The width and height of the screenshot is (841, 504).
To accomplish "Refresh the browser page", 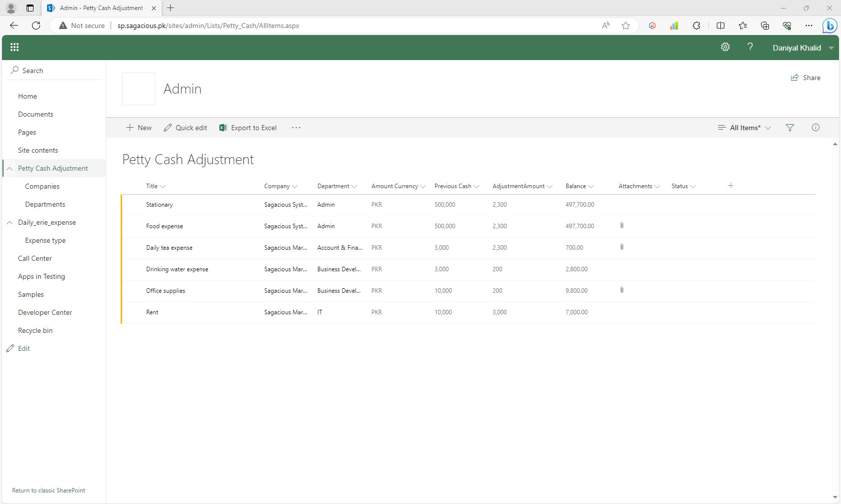I will [36, 26].
